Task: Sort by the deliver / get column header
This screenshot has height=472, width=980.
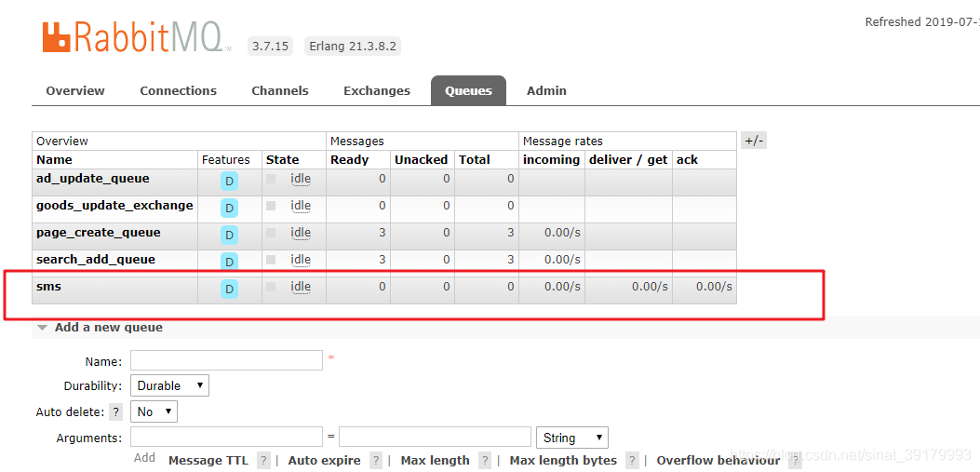Action: 628,159
